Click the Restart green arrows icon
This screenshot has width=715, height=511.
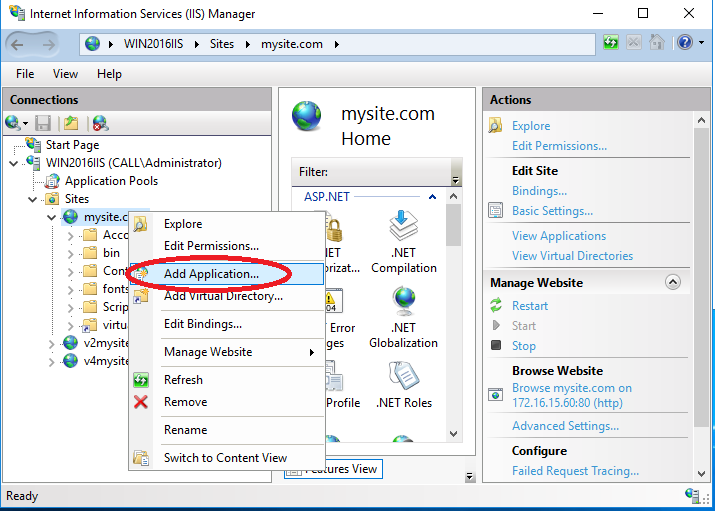point(496,305)
